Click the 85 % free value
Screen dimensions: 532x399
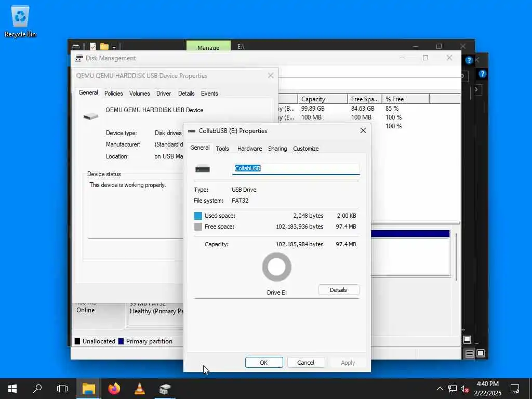[x=392, y=109]
